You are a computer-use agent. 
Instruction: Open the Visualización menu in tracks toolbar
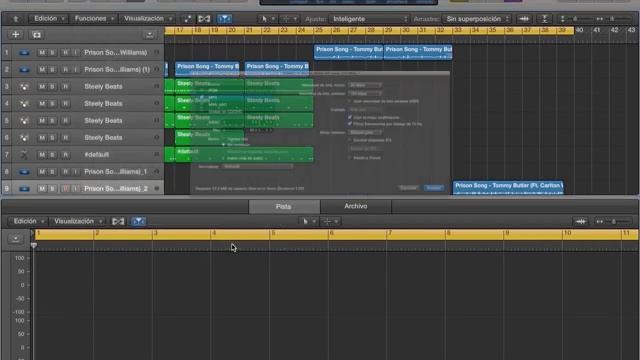(149, 19)
